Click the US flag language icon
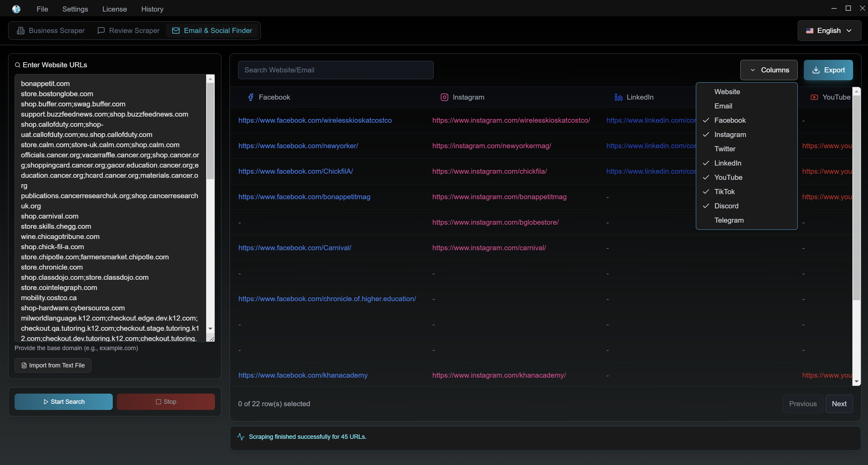This screenshot has height=465, width=868. point(810,31)
